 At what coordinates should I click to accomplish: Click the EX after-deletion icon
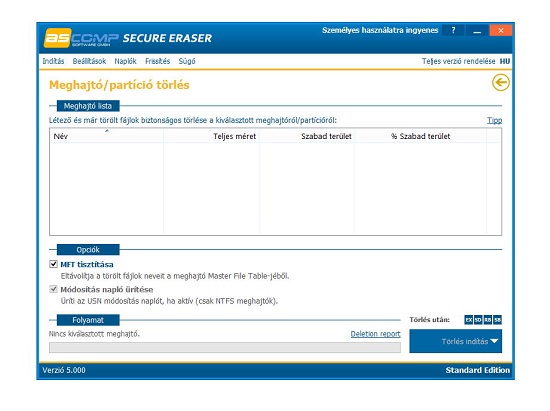(x=469, y=320)
